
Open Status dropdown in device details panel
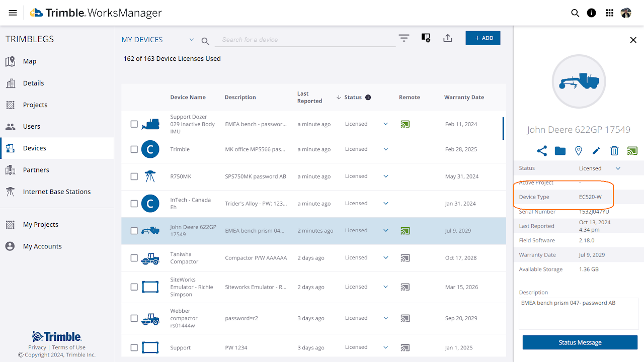click(618, 168)
